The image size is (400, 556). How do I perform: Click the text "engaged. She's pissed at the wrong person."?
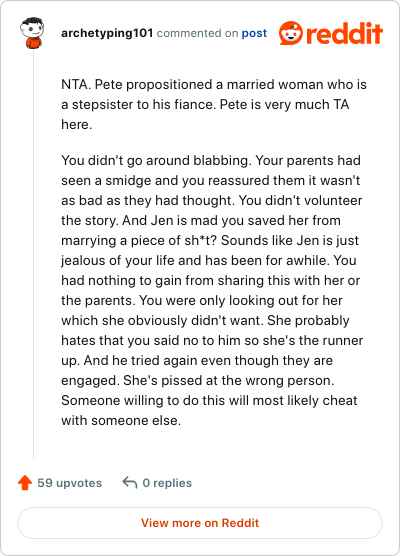coord(198,380)
